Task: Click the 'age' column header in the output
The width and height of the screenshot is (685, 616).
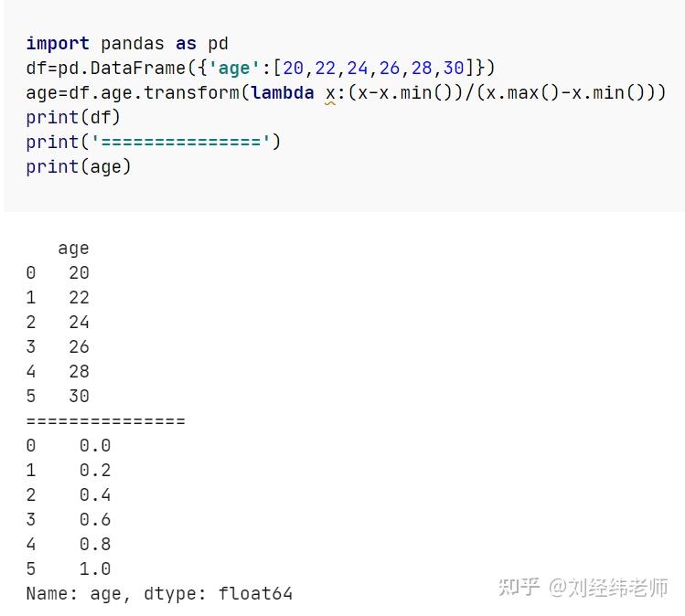Action: pos(73,249)
